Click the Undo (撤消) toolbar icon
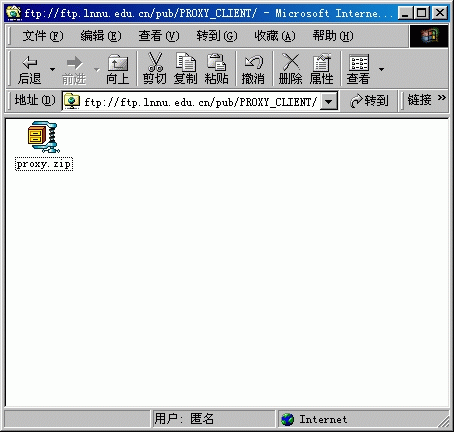The image size is (454, 432). (253, 62)
